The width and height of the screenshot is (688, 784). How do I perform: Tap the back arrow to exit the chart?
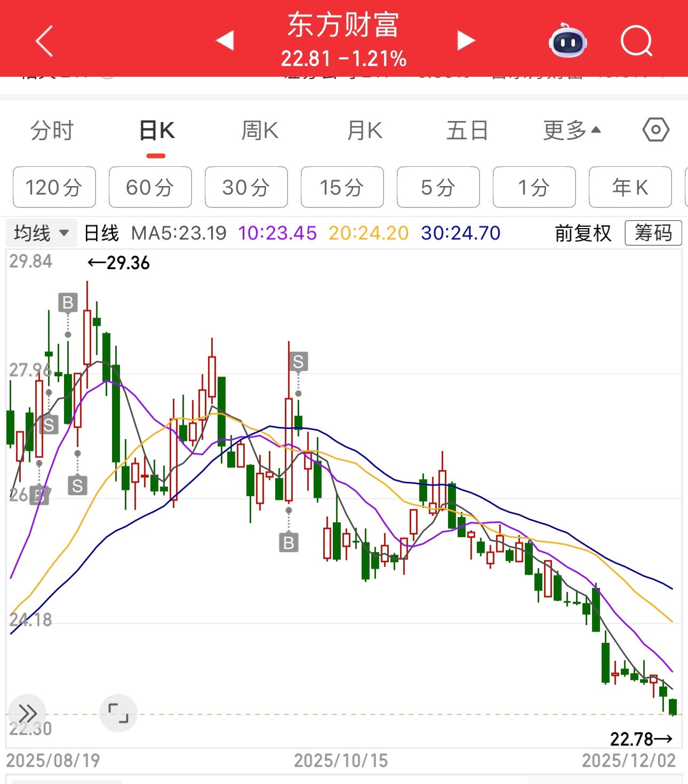pos(45,41)
